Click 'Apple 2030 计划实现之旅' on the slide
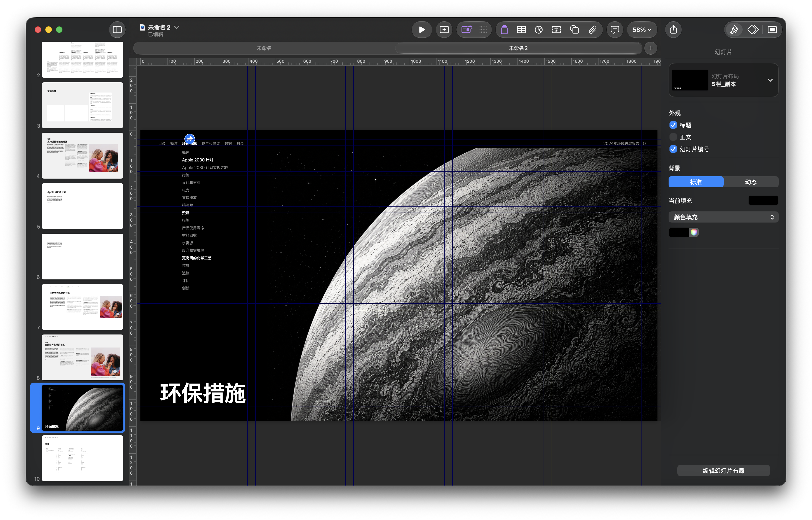 [x=205, y=168]
